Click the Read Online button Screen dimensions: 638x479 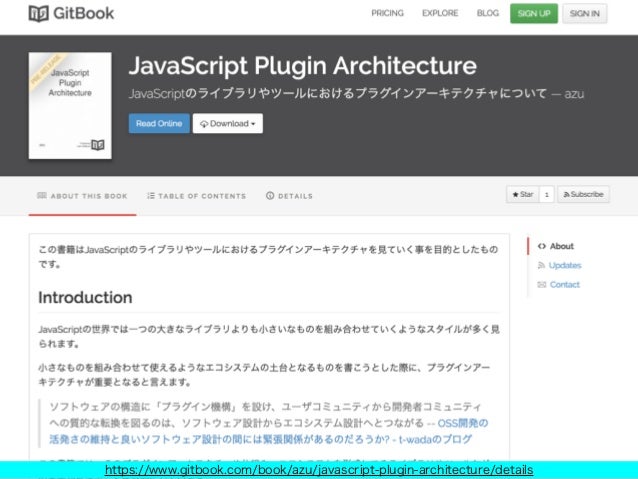[x=159, y=123]
